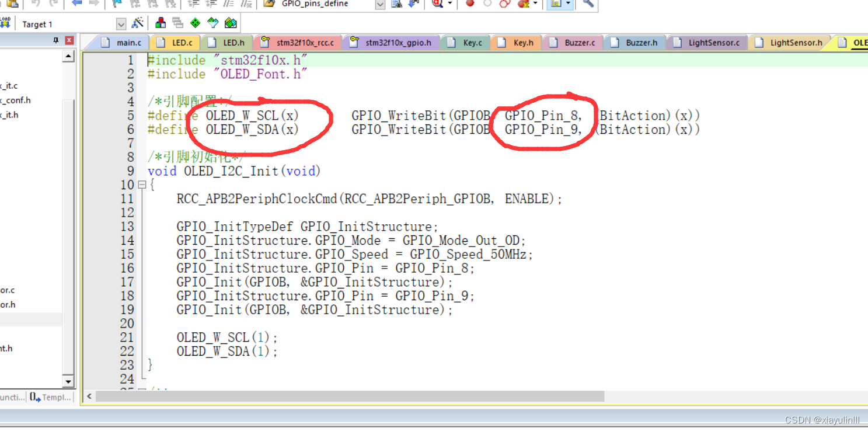Click project panel scroll up arrow

[x=68, y=56]
